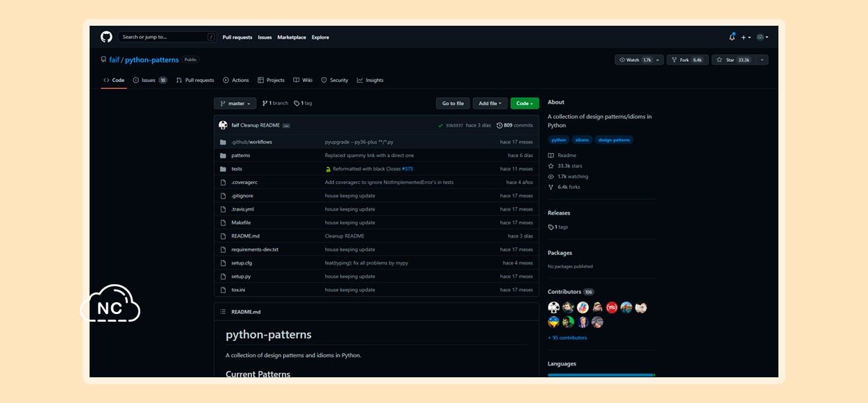This screenshot has height=403, width=868.
Task: Open the patterns folder
Action: tap(240, 156)
